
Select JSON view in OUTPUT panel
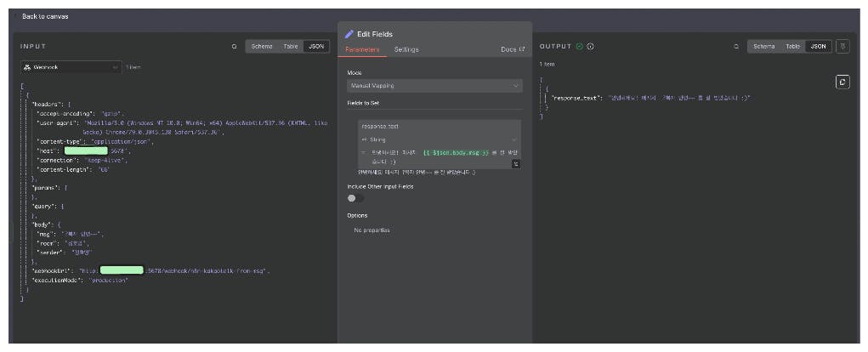(x=818, y=47)
